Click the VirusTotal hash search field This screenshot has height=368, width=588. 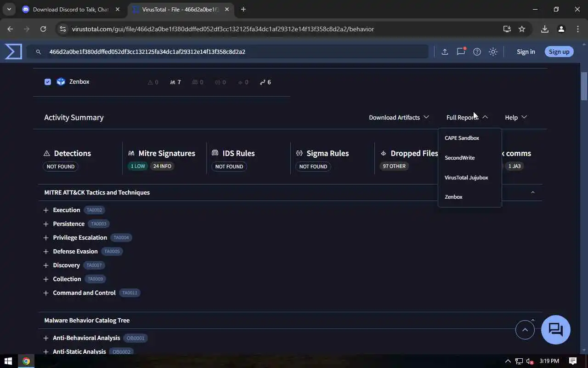point(227,52)
